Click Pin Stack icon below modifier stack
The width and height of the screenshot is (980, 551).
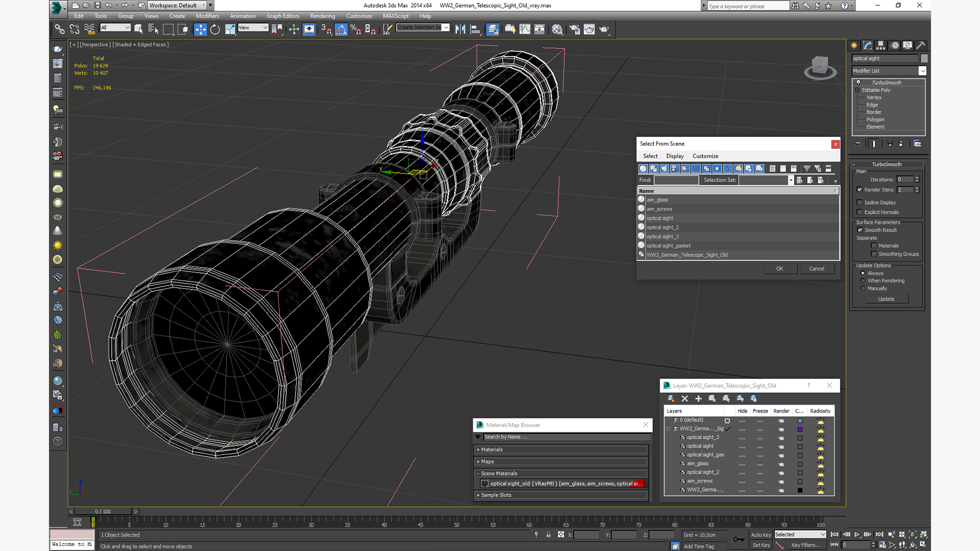click(857, 144)
